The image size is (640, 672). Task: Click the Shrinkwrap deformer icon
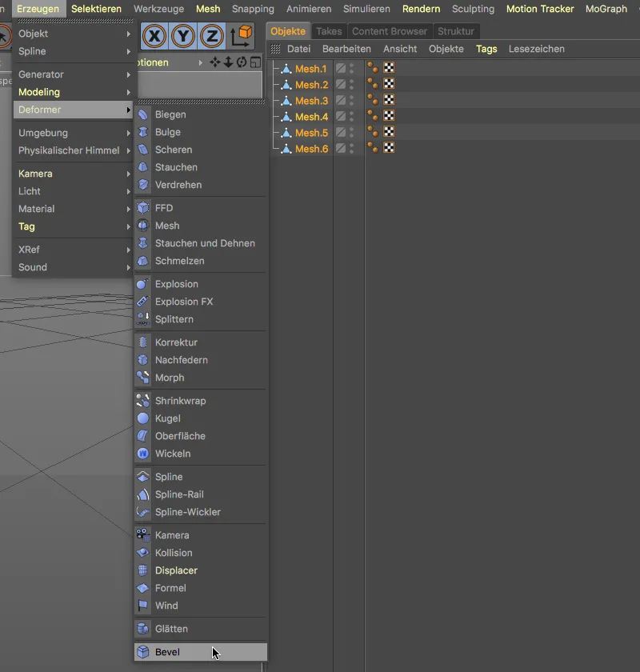[142, 400]
